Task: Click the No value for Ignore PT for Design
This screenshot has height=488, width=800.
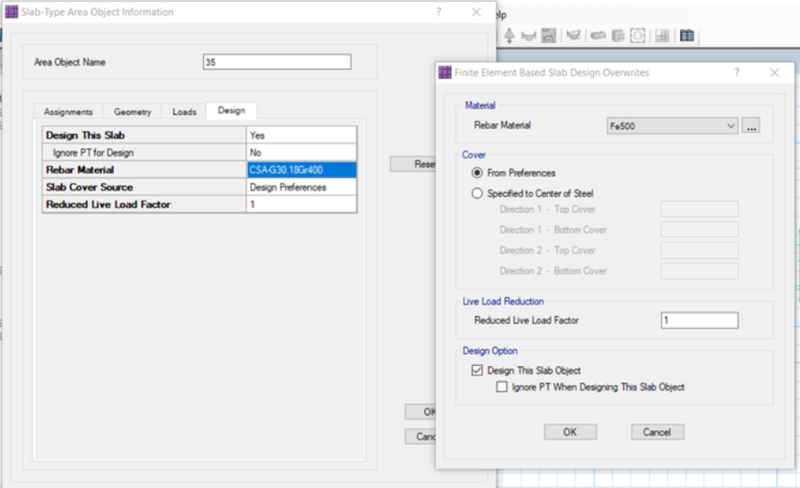Action: (x=302, y=153)
